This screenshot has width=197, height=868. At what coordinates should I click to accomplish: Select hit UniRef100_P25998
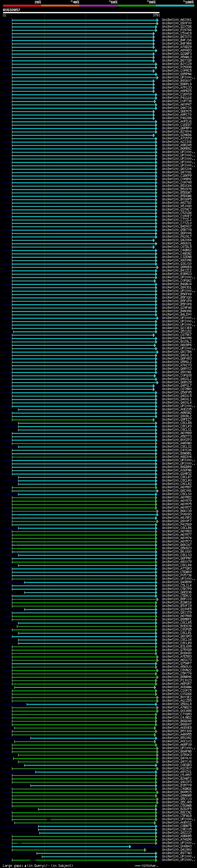pos(177,67)
